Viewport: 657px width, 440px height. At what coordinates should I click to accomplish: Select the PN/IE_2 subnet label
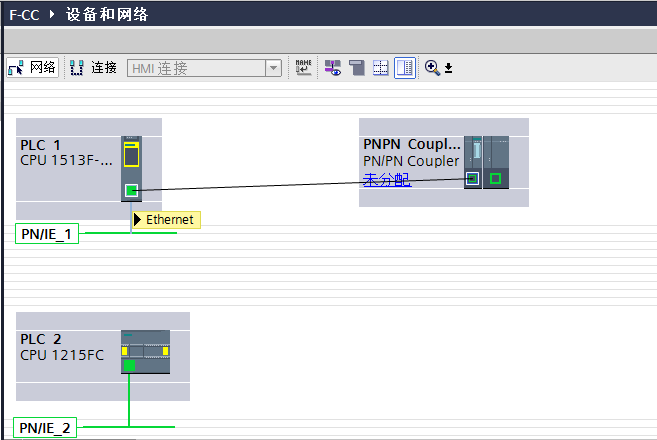tap(45, 428)
